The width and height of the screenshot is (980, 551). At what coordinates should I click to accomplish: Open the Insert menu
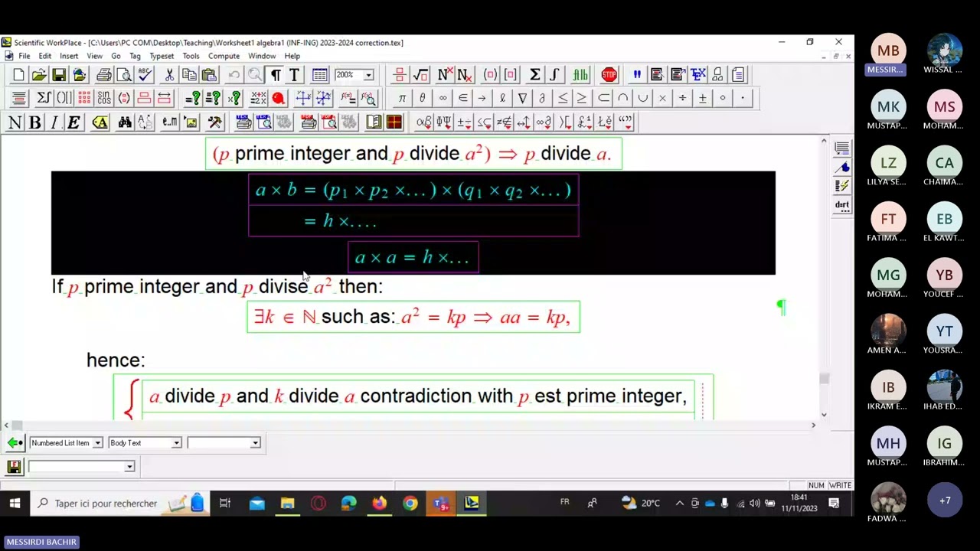(x=69, y=56)
